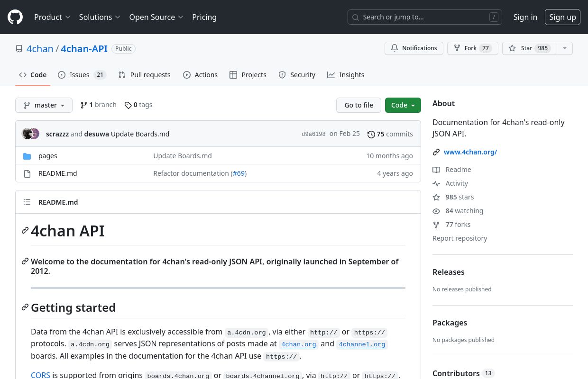This screenshot has height=379, width=588.
Task: Open the Releases section heading link
Action: [x=449, y=272]
